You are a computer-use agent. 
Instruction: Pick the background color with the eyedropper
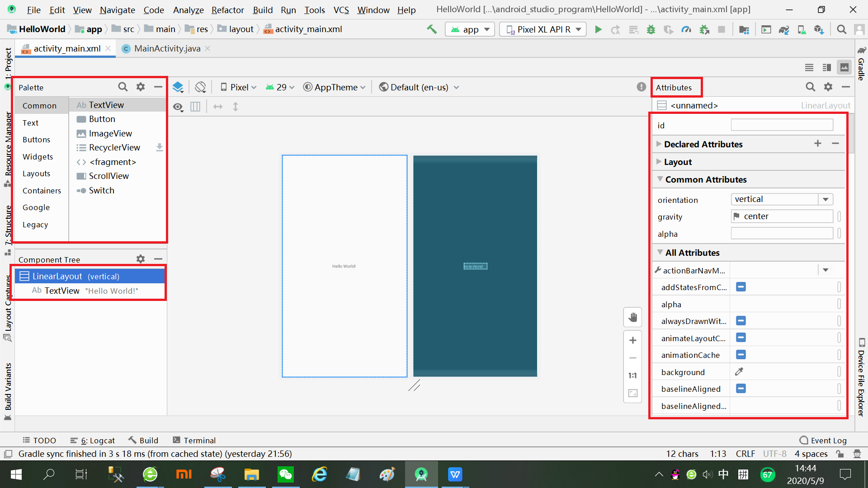pyautogui.click(x=739, y=372)
